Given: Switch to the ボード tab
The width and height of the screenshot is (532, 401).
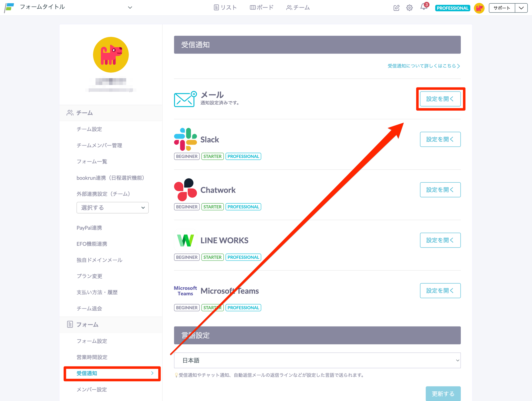Looking at the screenshot, I should [x=262, y=8].
